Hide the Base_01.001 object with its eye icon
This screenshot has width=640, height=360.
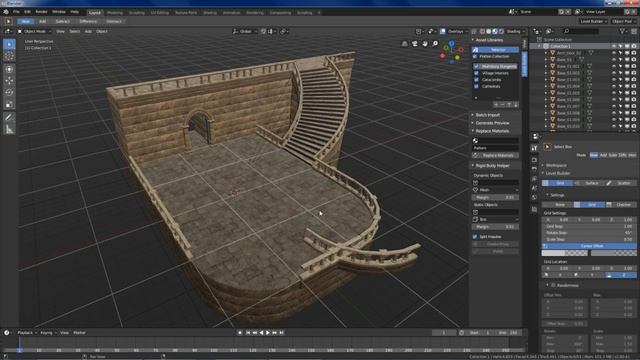[x=614, y=66]
